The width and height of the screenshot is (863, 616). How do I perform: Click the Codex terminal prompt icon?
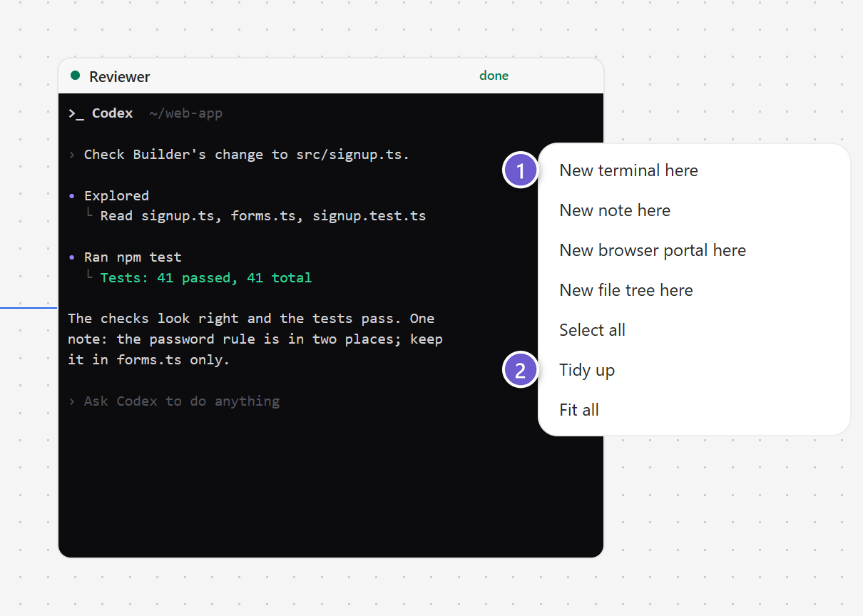76,113
